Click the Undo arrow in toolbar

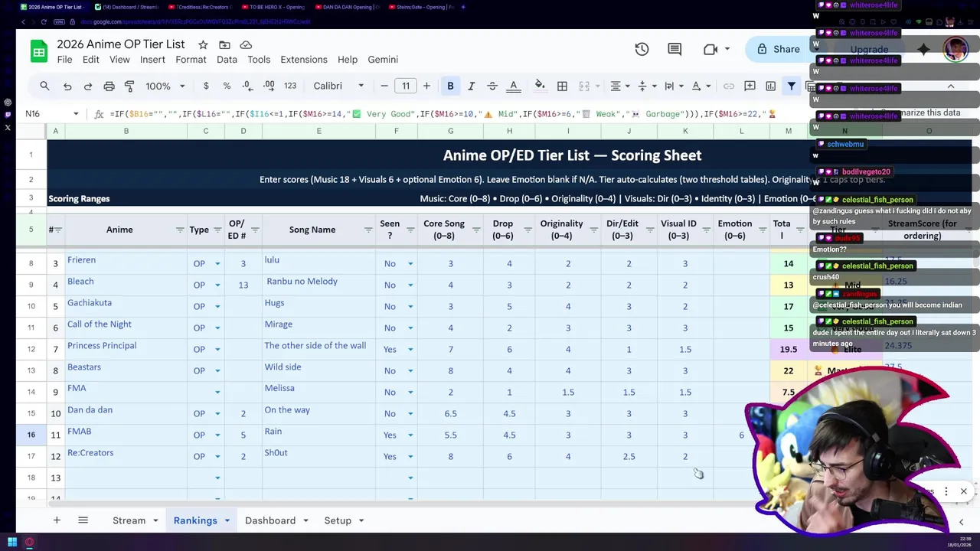pyautogui.click(x=67, y=86)
